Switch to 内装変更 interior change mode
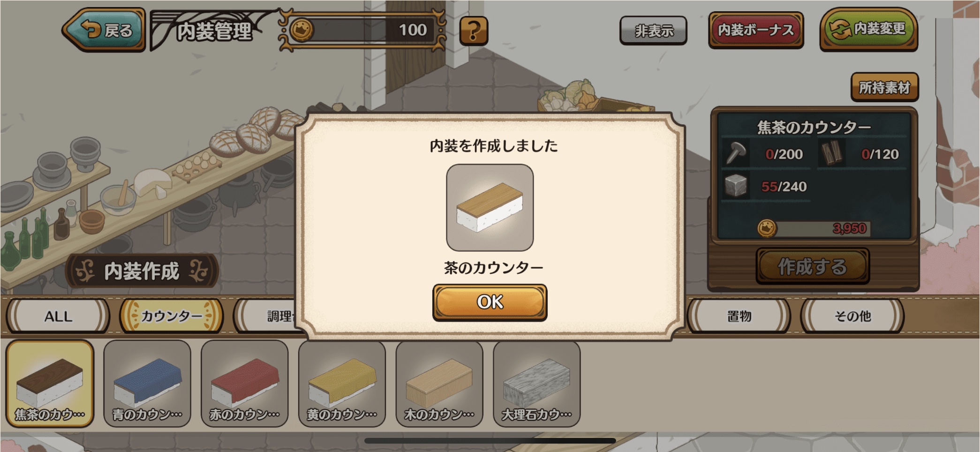The width and height of the screenshot is (980, 452). coord(868,30)
